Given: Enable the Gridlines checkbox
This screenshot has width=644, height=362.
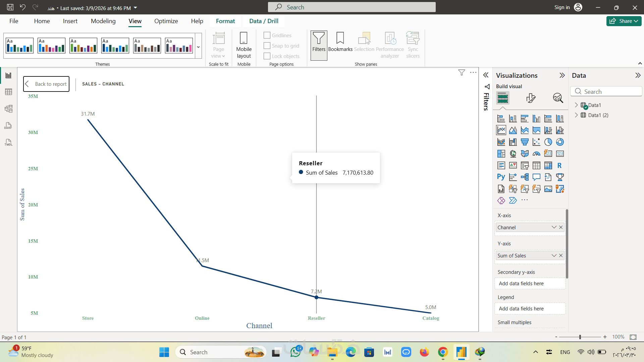Looking at the screenshot, I should pyautogui.click(x=267, y=35).
